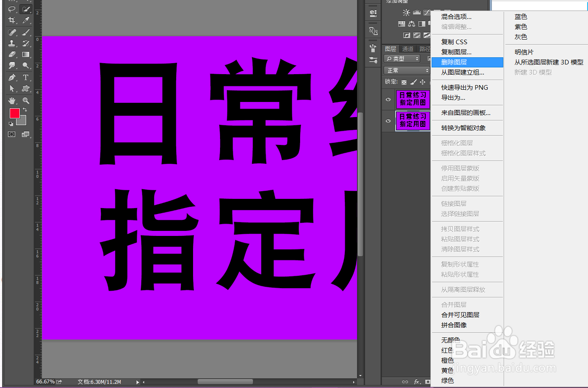Toggle Quick Mask mode
This screenshot has width=588, height=388.
pyautogui.click(x=12, y=134)
